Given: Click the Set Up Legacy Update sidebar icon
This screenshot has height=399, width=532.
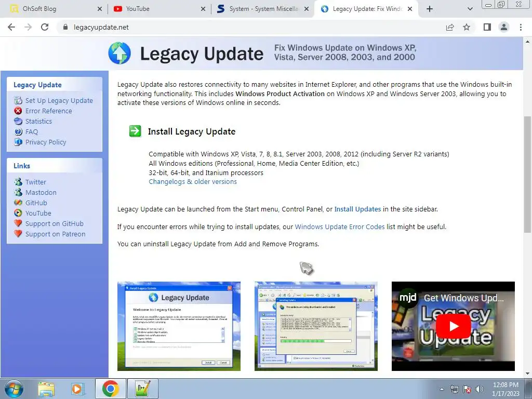Looking at the screenshot, I should tap(18, 100).
